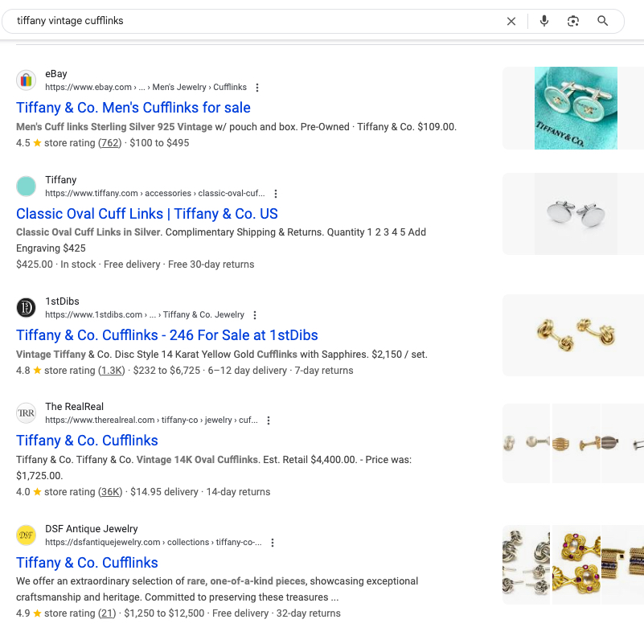Click the "Free 30-day returns" text

[x=211, y=265]
